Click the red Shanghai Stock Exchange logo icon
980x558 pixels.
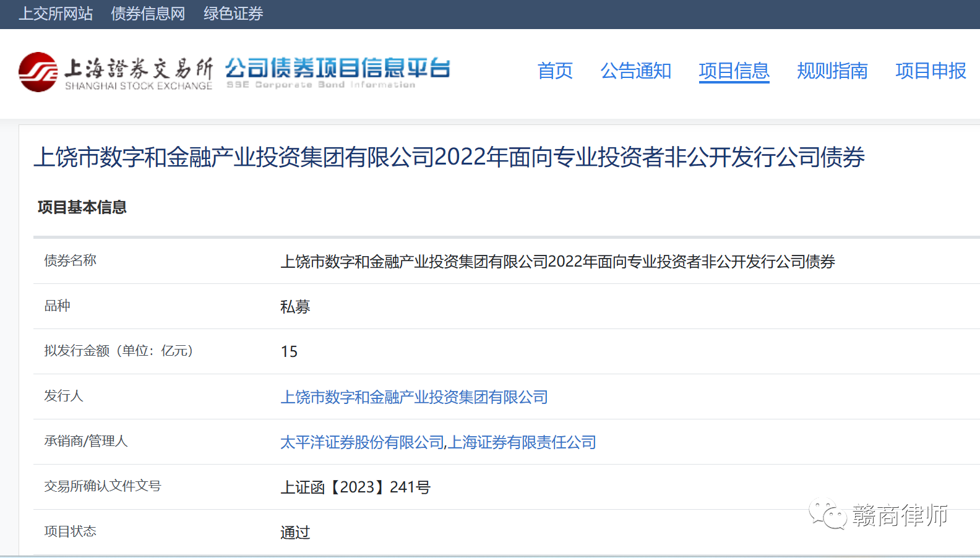pos(38,72)
